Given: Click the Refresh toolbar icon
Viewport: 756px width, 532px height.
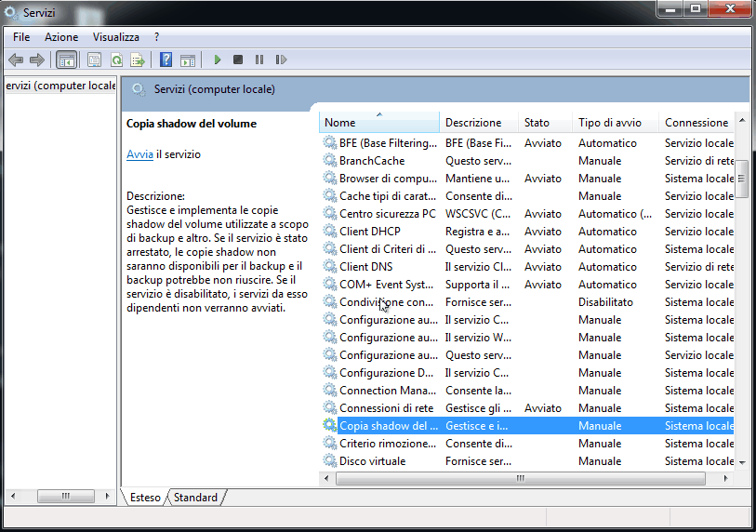Looking at the screenshot, I should 116,60.
